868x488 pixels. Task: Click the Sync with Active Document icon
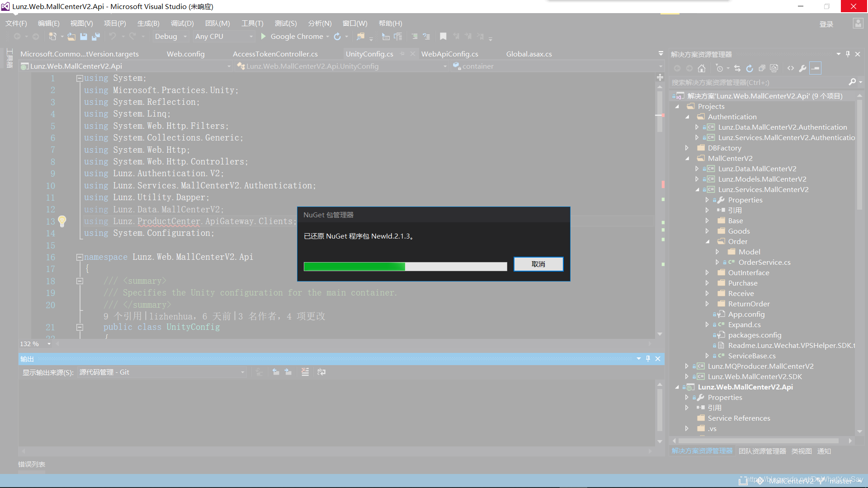[x=737, y=68]
